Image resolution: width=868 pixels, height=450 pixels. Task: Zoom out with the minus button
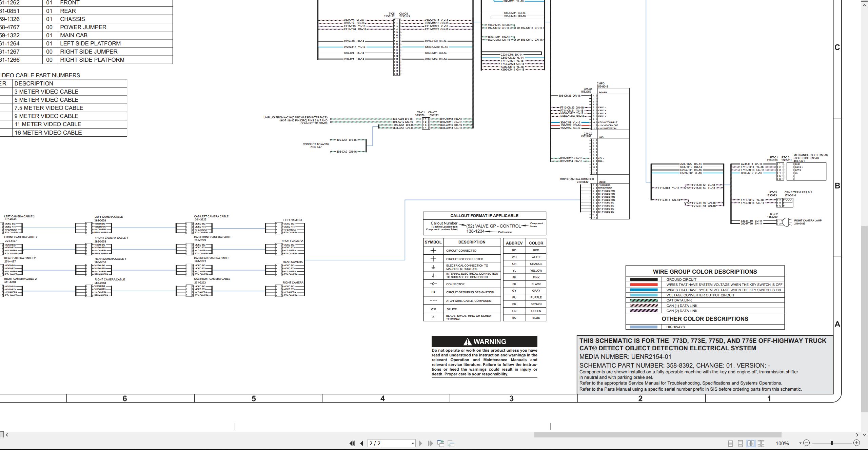[x=807, y=443]
